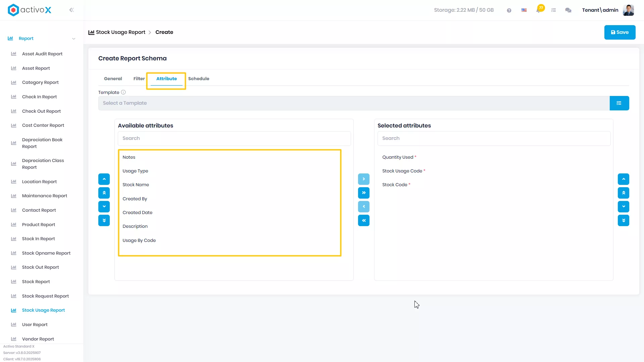Collapse the Report menu section chevron
The width and height of the screenshot is (644, 362).
73,39
